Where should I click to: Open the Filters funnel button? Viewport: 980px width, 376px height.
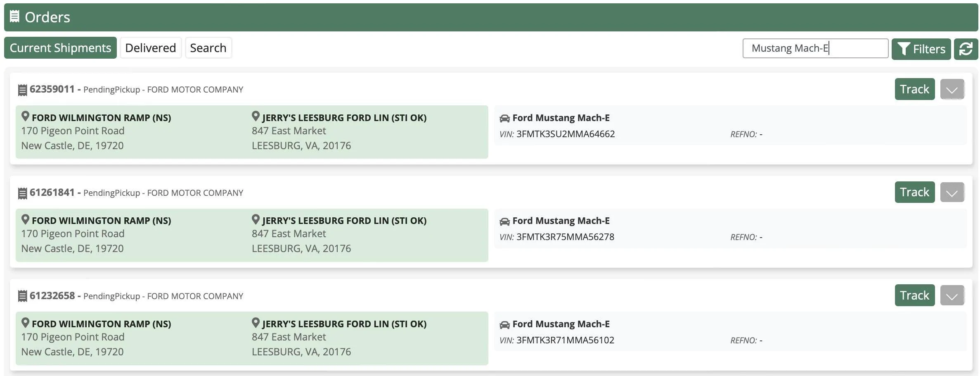(921, 49)
